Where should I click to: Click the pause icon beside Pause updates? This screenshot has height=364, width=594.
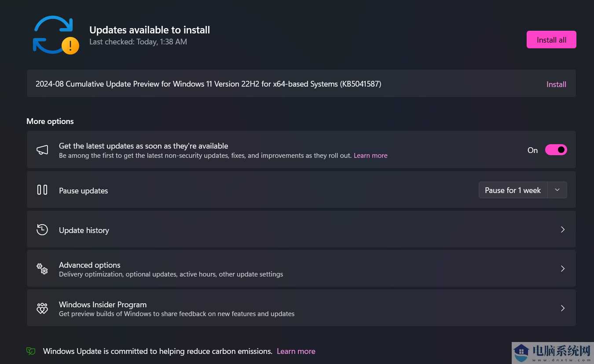tap(42, 190)
